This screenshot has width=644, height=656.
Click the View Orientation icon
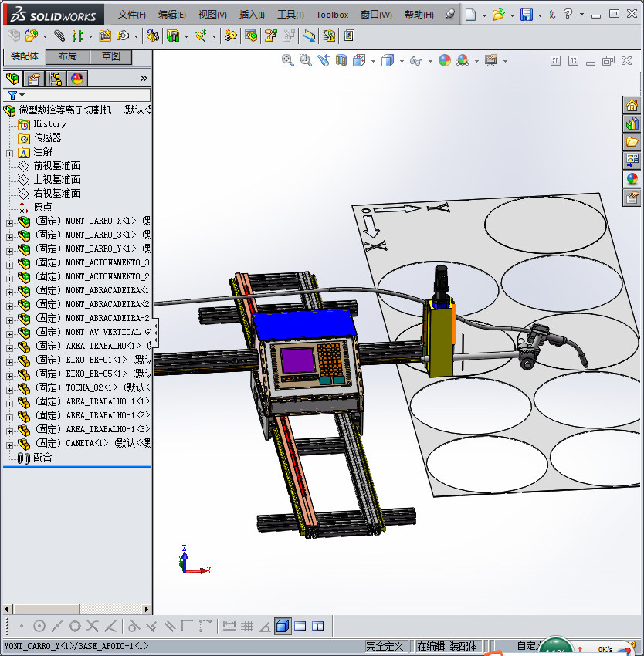[359, 61]
